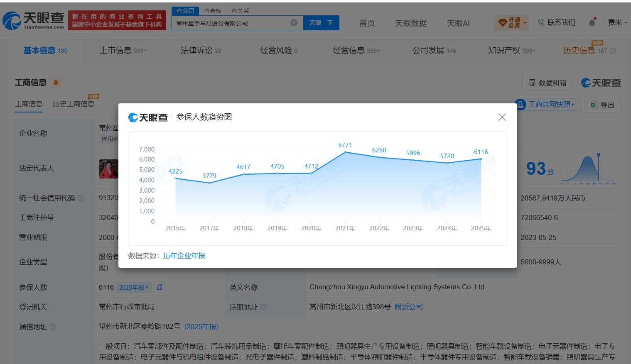This screenshot has width=631, height=364.
Task: Click the 2021年 data point 6771
Action: pyautogui.click(x=345, y=152)
